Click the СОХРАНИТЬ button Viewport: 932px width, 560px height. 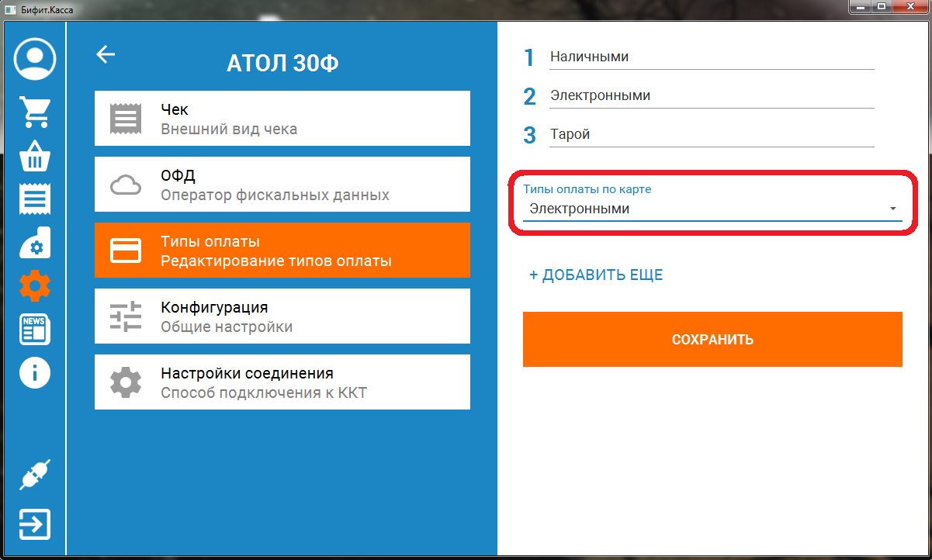click(x=712, y=340)
